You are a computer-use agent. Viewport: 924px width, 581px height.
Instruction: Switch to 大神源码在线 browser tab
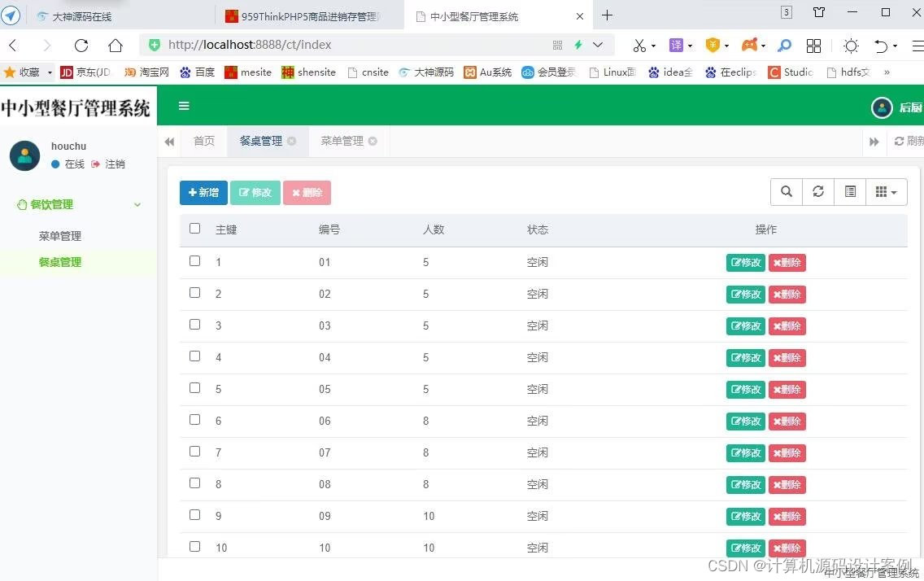tap(81, 16)
